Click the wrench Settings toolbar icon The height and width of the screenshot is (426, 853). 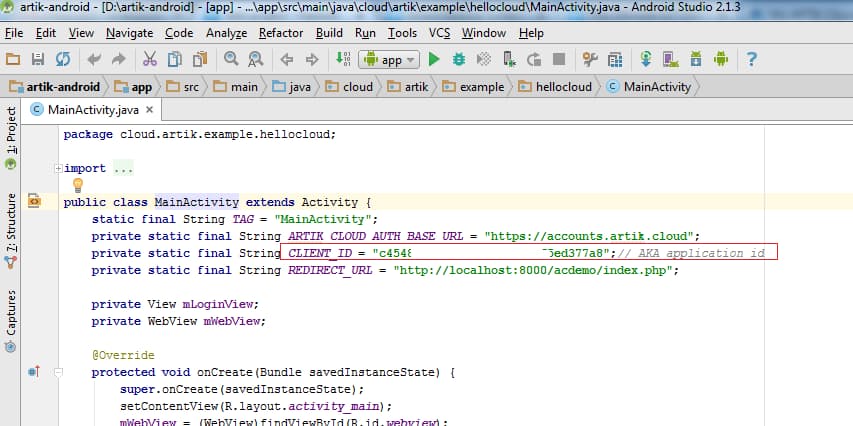[x=590, y=59]
